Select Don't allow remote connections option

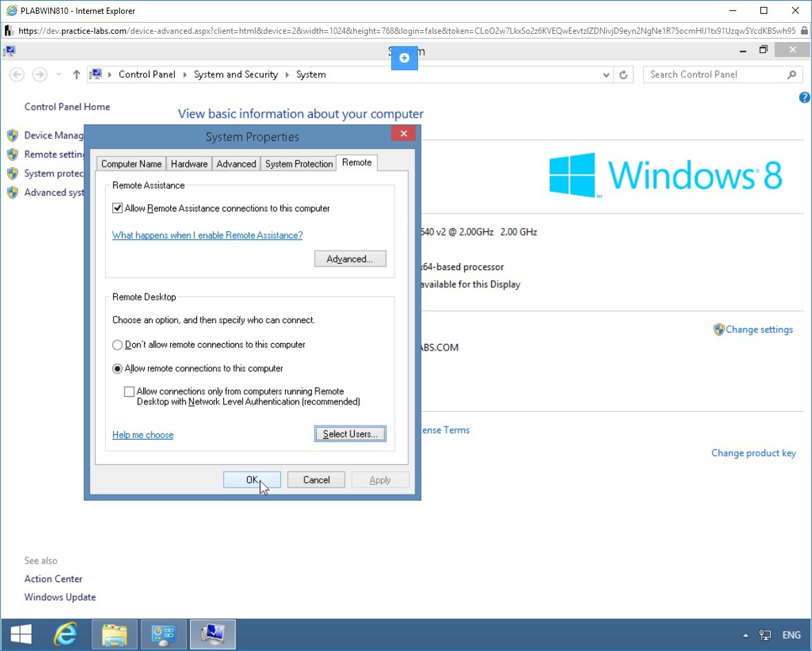[118, 345]
